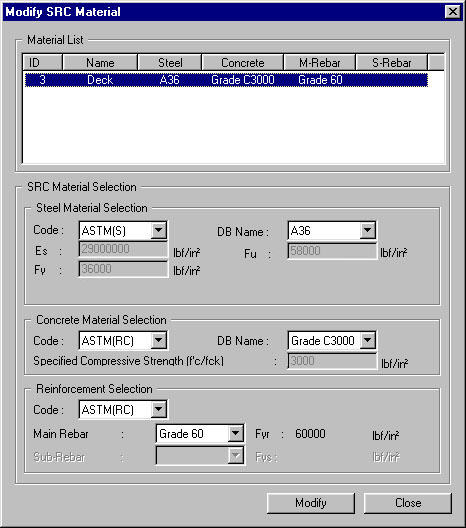The width and height of the screenshot is (466, 528).
Task: Sort by the ID column header
Action: (x=43, y=62)
